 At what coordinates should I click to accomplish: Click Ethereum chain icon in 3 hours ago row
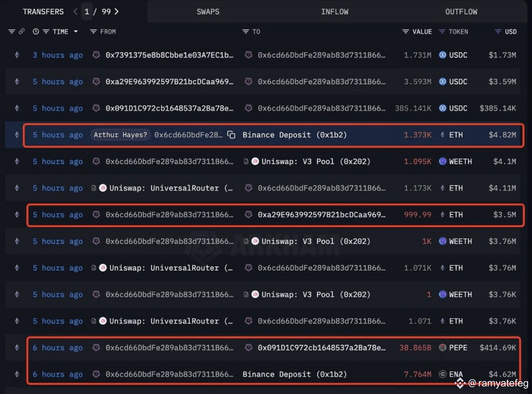(x=17, y=55)
